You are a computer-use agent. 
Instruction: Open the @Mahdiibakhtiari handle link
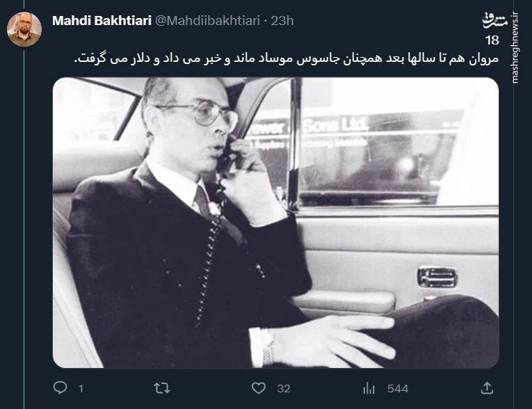coord(207,21)
